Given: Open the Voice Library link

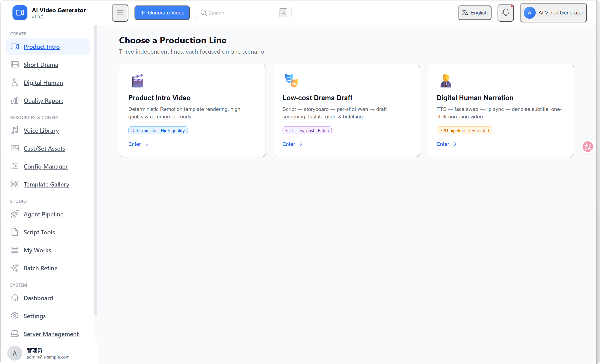Looking at the screenshot, I should point(41,131).
